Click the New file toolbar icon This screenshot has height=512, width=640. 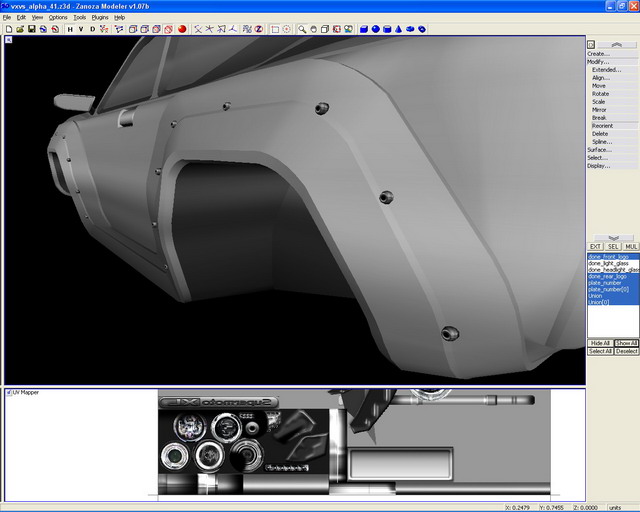(9, 29)
